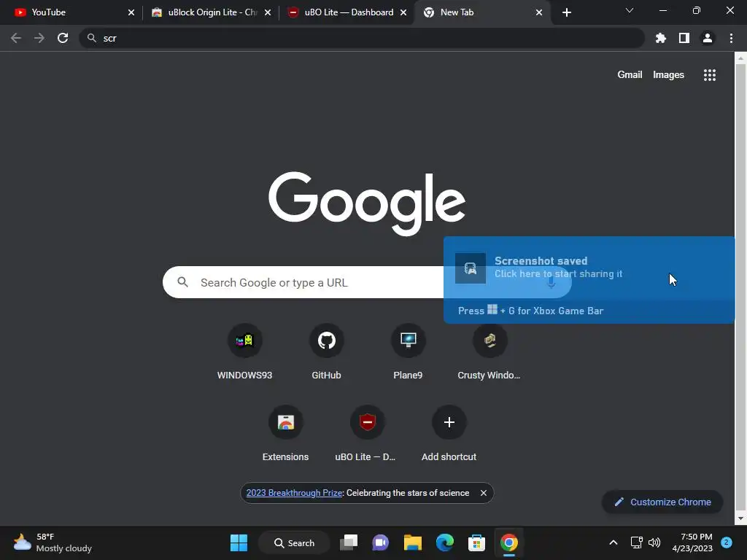Image resolution: width=747 pixels, height=560 pixels.
Task: Open the uBO Lite Dashboard shortcut
Action: coord(367,434)
